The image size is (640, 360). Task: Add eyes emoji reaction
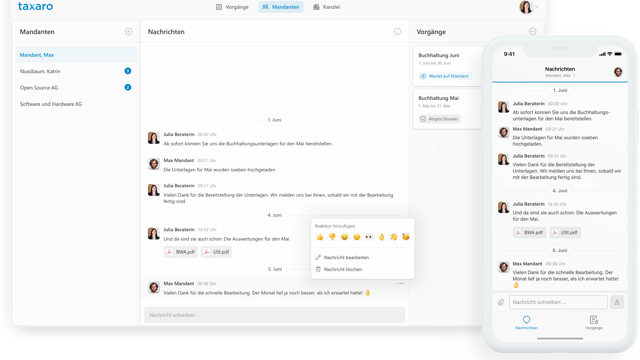pyautogui.click(x=369, y=237)
